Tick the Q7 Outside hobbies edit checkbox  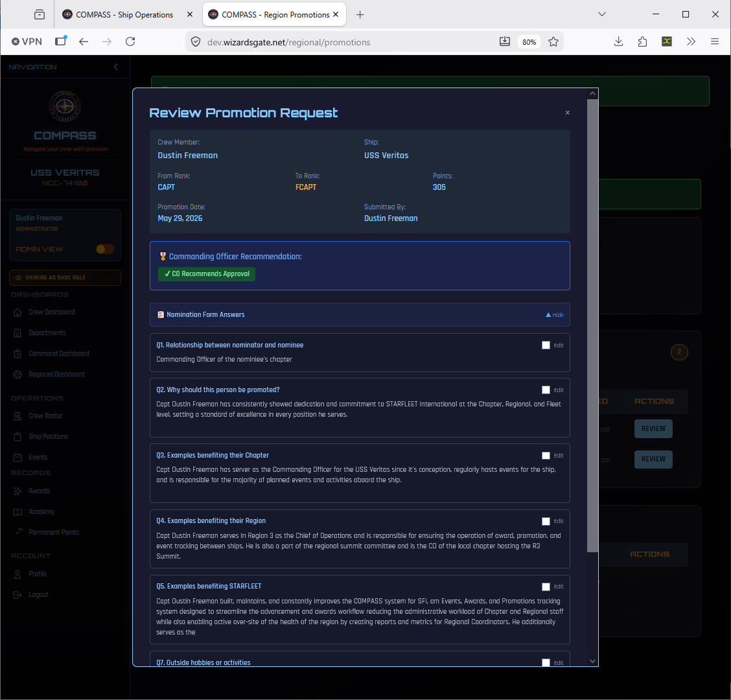click(546, 662)
